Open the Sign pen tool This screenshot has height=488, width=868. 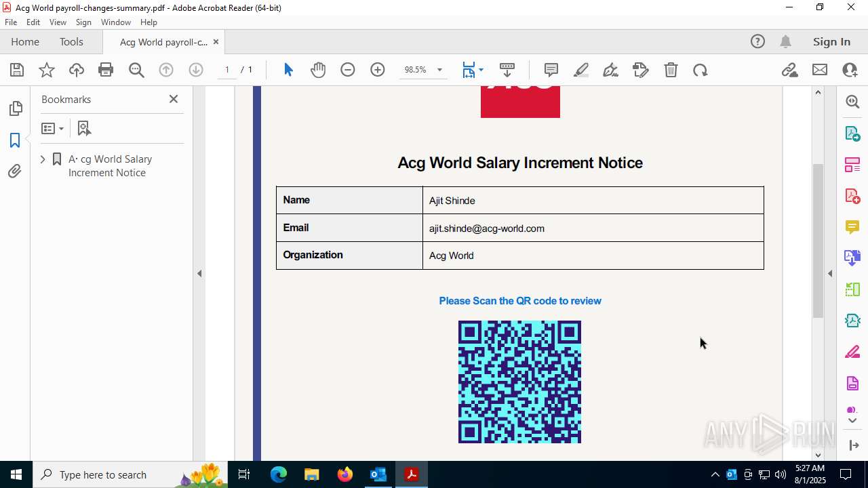coord(610,70)
